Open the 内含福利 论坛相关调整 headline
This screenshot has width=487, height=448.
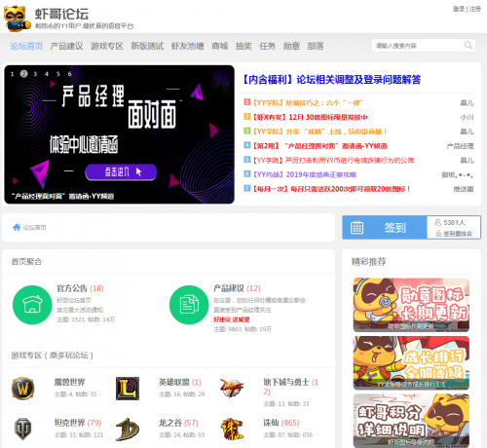[331, 80]
